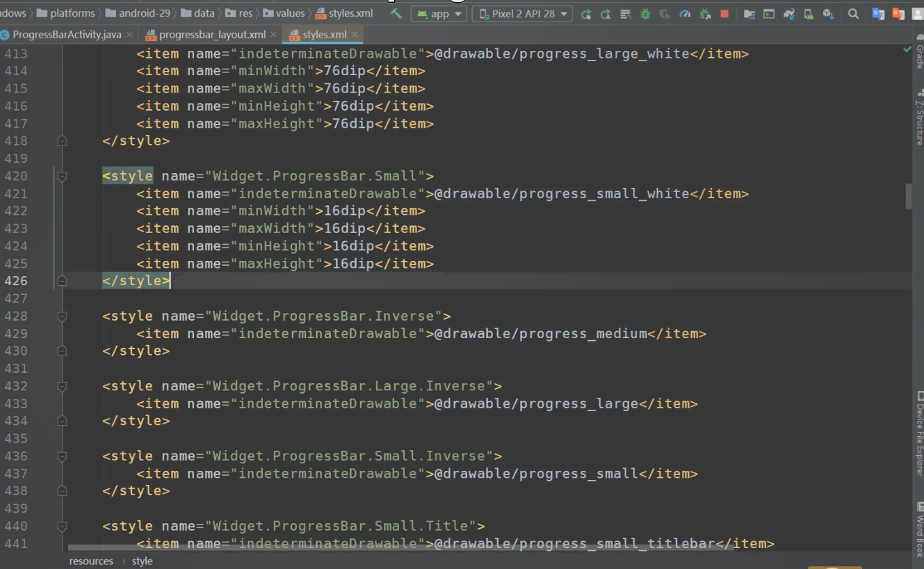Click the style breadcrumb at the bottom

142,561
